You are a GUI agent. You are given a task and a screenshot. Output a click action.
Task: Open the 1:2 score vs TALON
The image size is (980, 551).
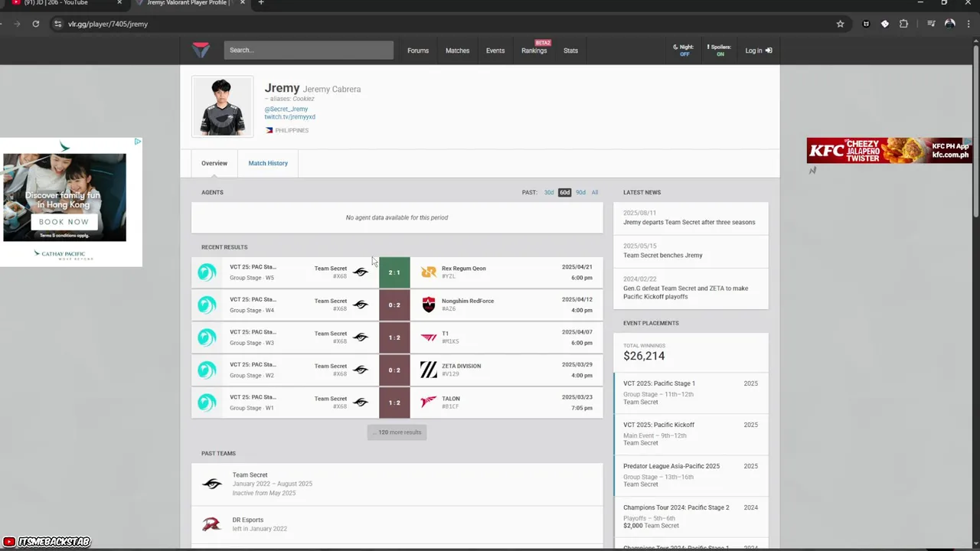pos(394,403)
